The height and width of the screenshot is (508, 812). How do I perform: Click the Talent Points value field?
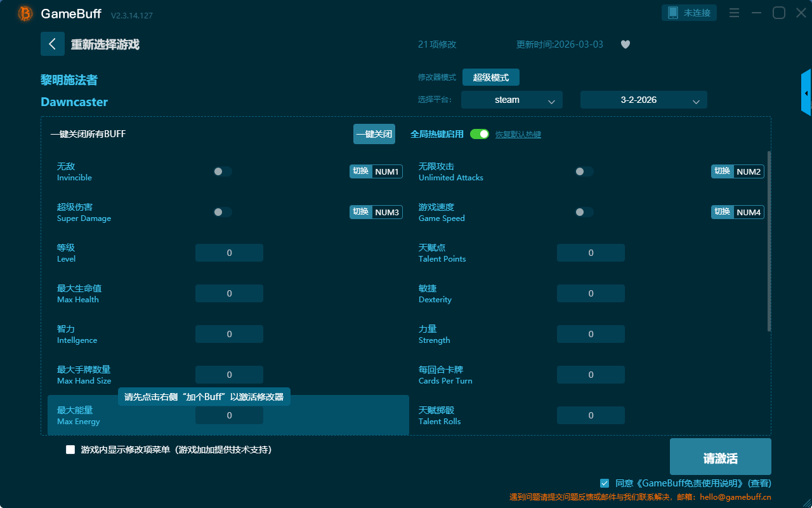591,253
